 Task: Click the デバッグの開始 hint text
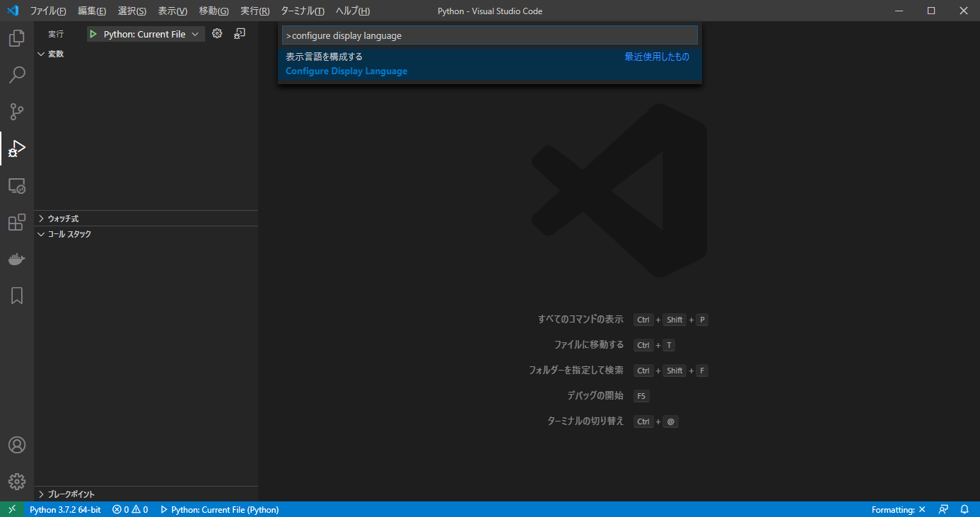[595, 395]
